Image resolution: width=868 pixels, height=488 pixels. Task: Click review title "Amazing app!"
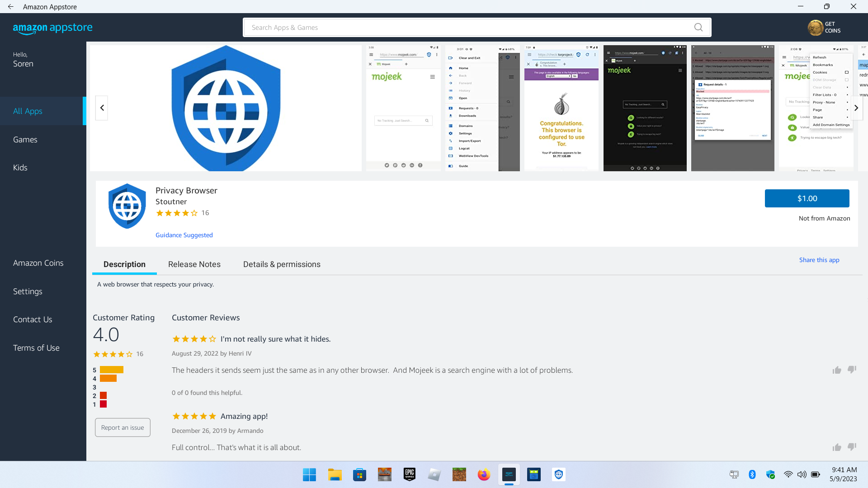click(244, 416)
